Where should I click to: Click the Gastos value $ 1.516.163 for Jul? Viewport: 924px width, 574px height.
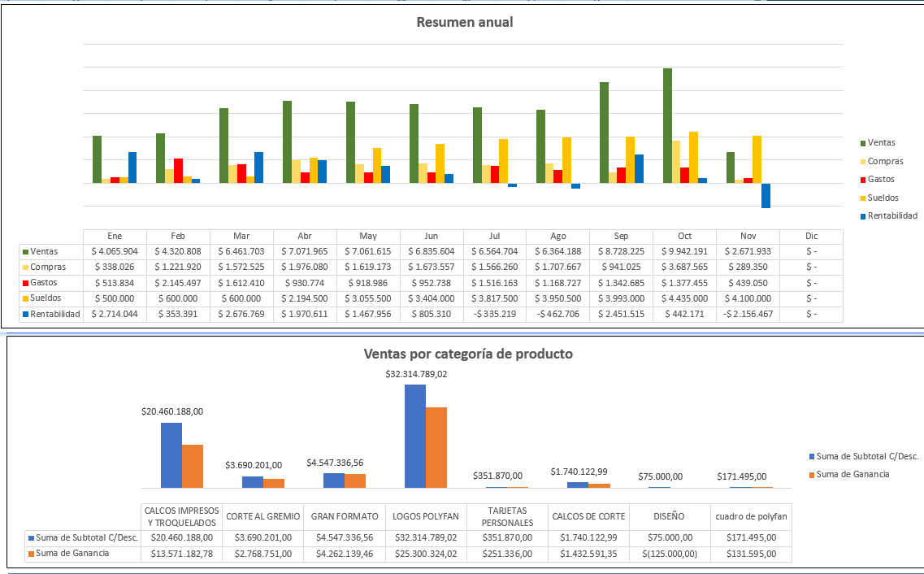coord(494,283)
